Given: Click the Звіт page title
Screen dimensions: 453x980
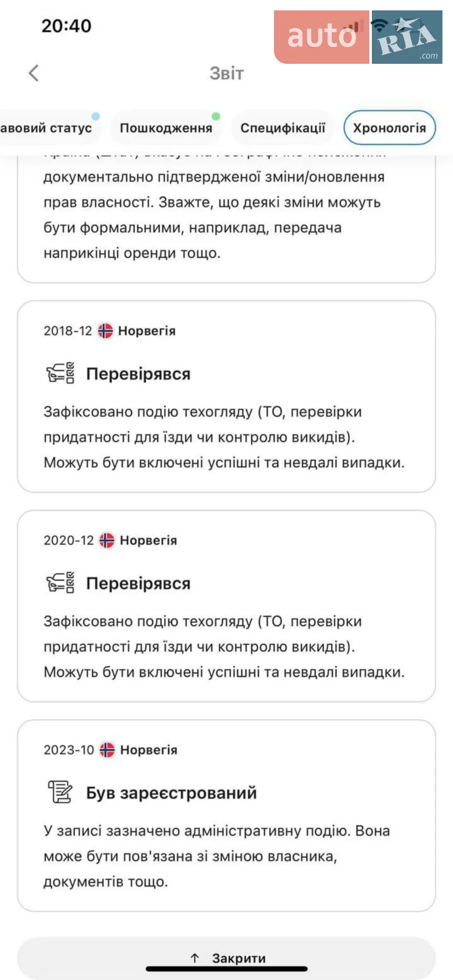Looking at the screenshot, I should 226,73.
